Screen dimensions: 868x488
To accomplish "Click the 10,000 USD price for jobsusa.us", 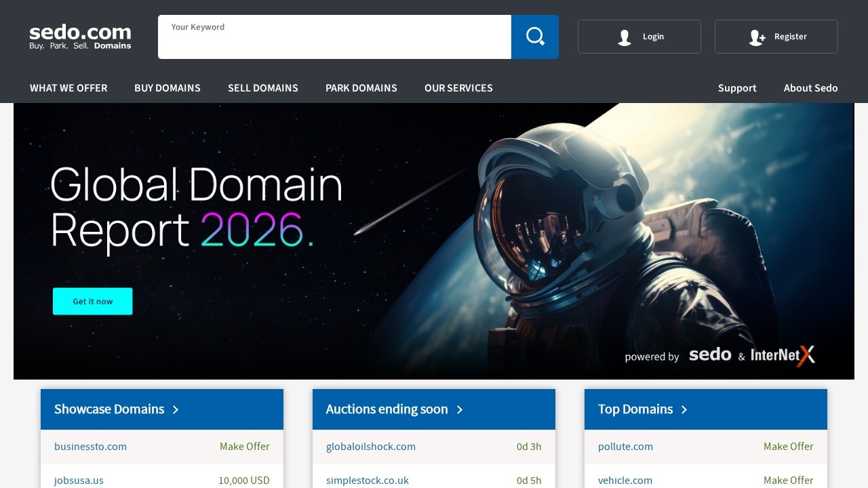I will 244,481.
